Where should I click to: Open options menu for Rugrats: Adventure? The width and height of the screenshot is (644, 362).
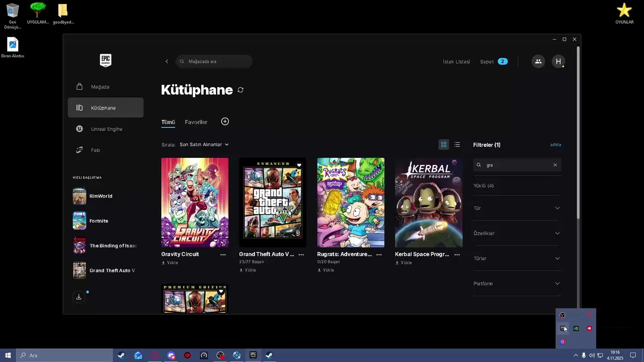tap(379, 254)
